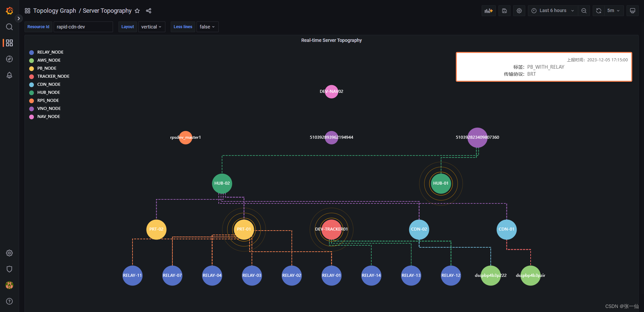Click the HUB_NODE green color dot
The image size is (644, 312).
pyautogui.click(x=32, y=92)
